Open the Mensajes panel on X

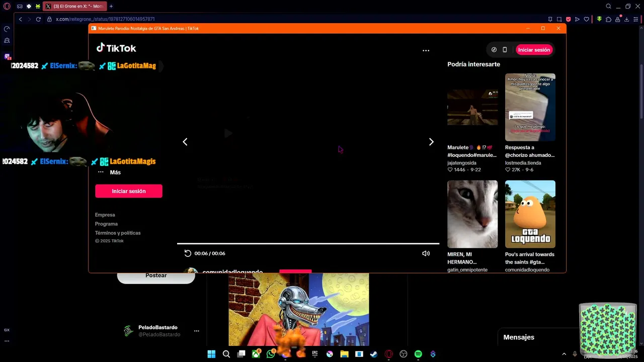pos(519,337)
